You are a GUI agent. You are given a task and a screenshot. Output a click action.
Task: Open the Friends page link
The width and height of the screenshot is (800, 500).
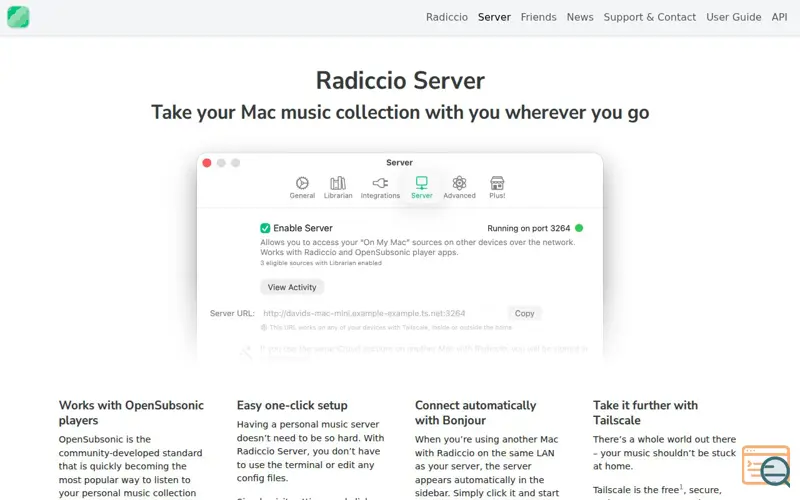coord(538,17)
